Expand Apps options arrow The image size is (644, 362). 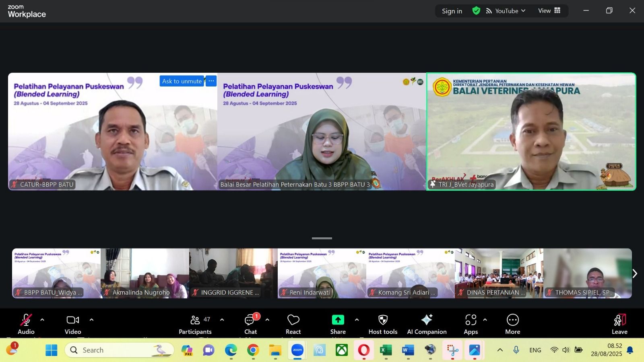click(485, 320)
